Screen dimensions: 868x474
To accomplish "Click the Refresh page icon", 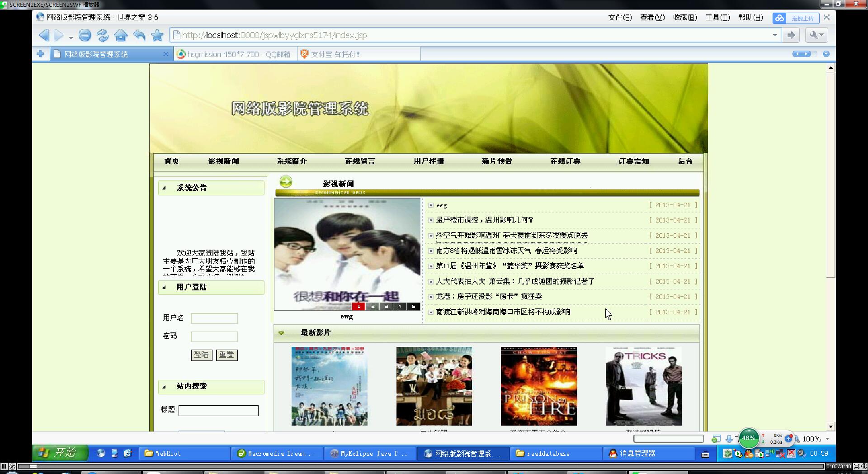I will coord(103,35).
